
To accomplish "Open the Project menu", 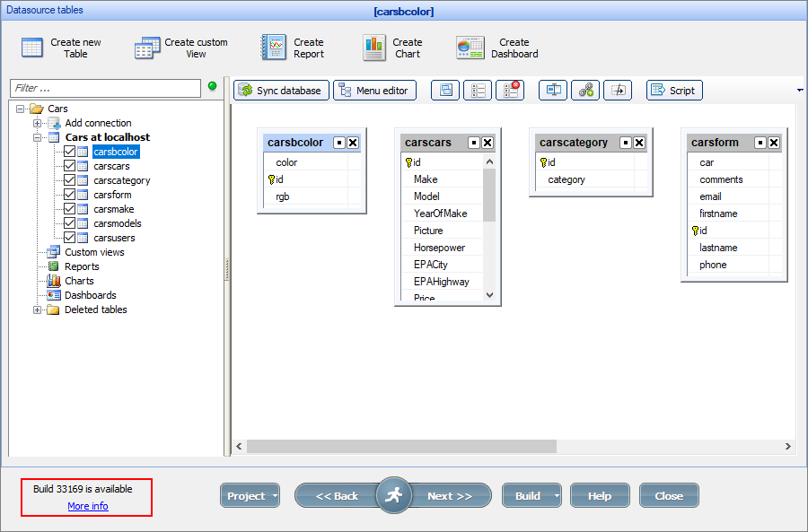I will pyautogui.click(x=250, y=495).
